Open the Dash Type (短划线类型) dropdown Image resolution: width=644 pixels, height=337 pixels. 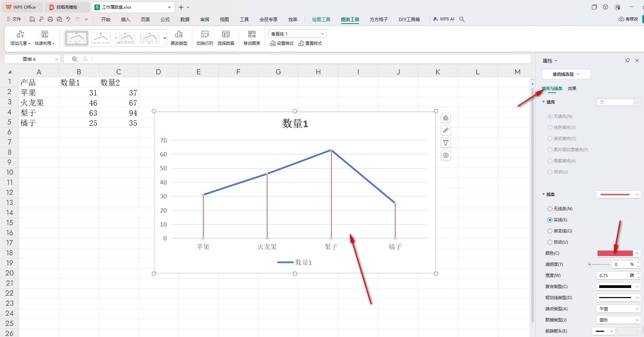click(x=618, y=298)
